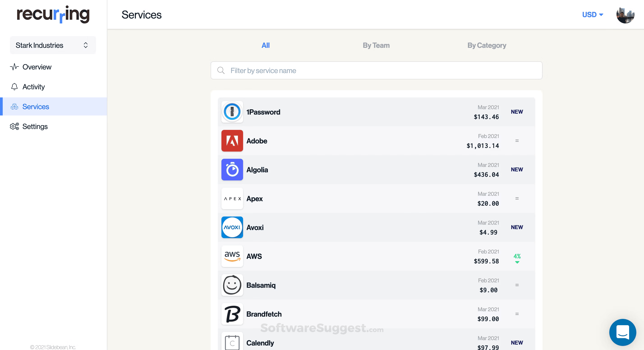
Task: Open the chat support bubble icon
Action: click(623, 332)
